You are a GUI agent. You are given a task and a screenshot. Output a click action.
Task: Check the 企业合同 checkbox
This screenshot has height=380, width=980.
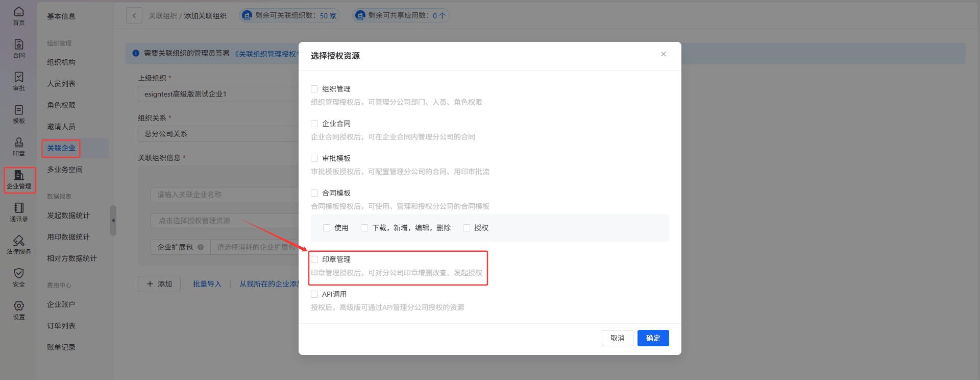tap(314, 124)
